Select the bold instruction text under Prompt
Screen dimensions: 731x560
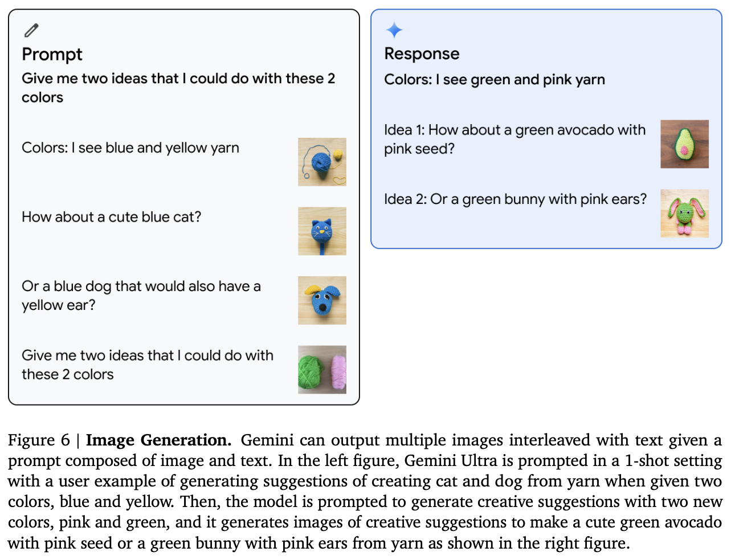point(178,88)
